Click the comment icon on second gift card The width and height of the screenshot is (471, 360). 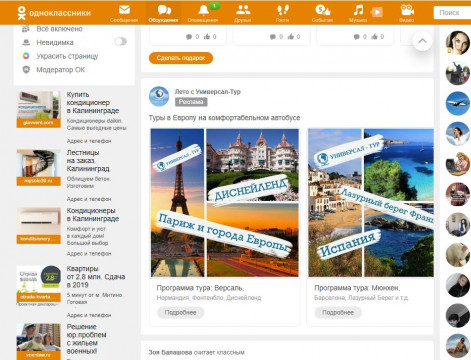tap(273, 37)
